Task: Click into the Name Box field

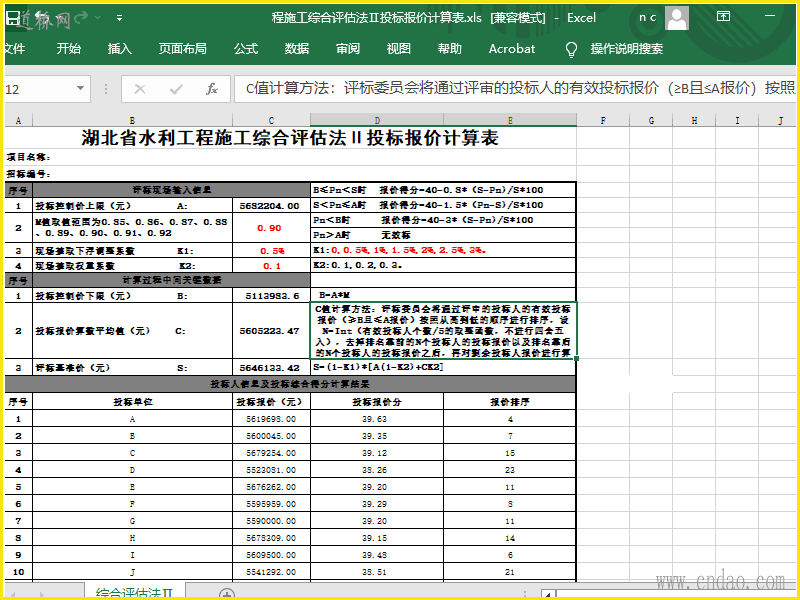Action: coord(39,89)
